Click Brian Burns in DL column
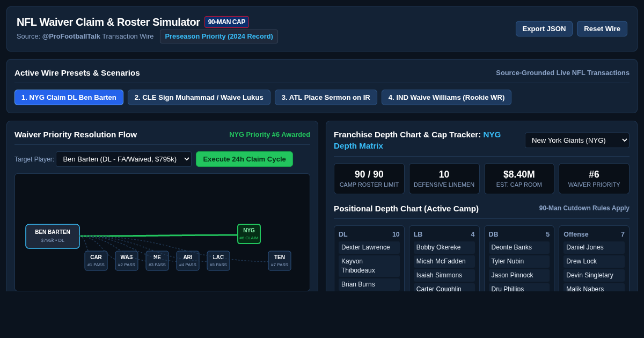Viewport: 644px width, 338px height. [369, 284]
